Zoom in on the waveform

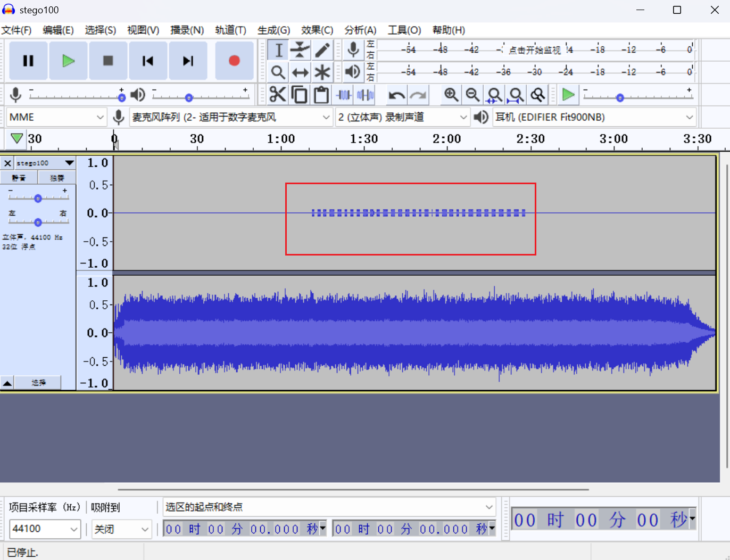tap(451, 95)
